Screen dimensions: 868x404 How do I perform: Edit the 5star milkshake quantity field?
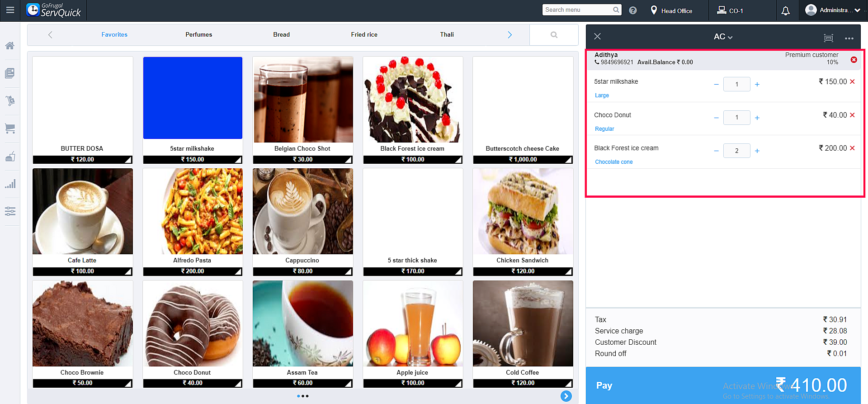pyautogui.click(x=737, y=84)
